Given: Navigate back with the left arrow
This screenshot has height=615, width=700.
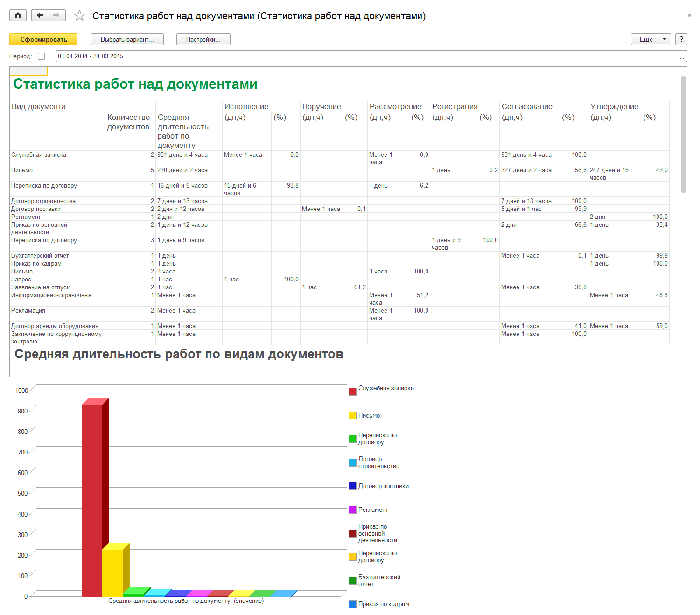Looking at the screenshot, I should [40, 15].
